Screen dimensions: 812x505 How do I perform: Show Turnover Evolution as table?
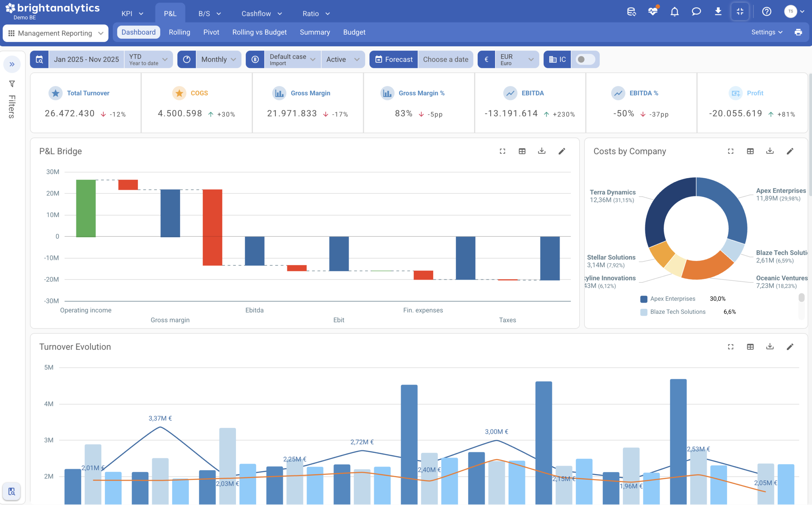[x=750, y=347]
